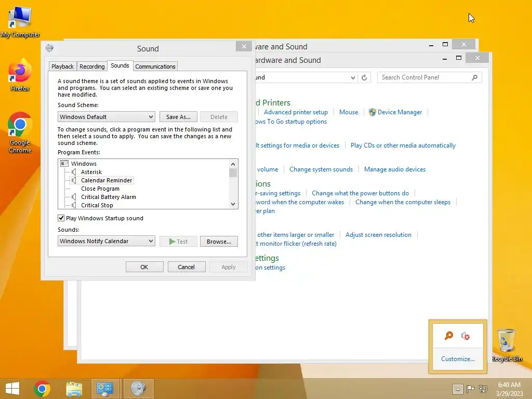Switch to the Recording tab

point(92,66)
